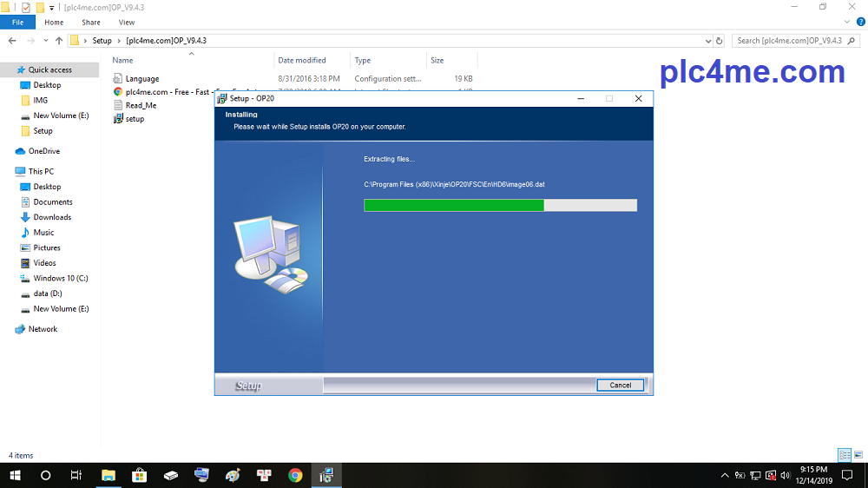Click the installation progress bar
The width and height of the screenshot is (868, 488).
pos(501,206)
